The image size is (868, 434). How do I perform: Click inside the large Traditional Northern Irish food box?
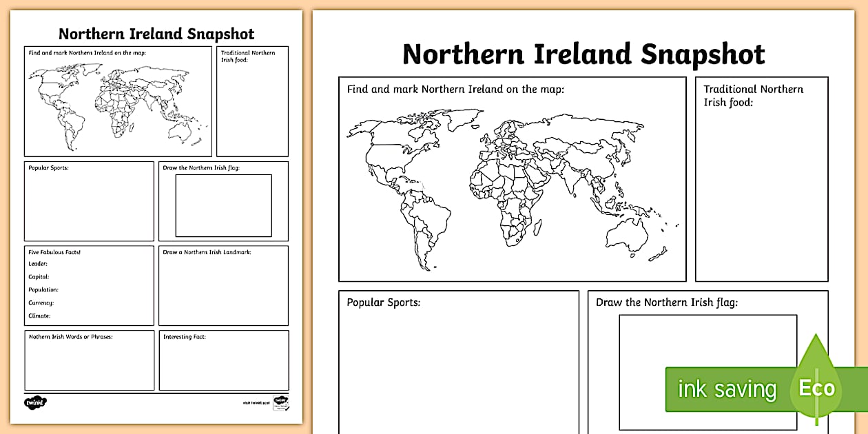(x=761, y=193)
